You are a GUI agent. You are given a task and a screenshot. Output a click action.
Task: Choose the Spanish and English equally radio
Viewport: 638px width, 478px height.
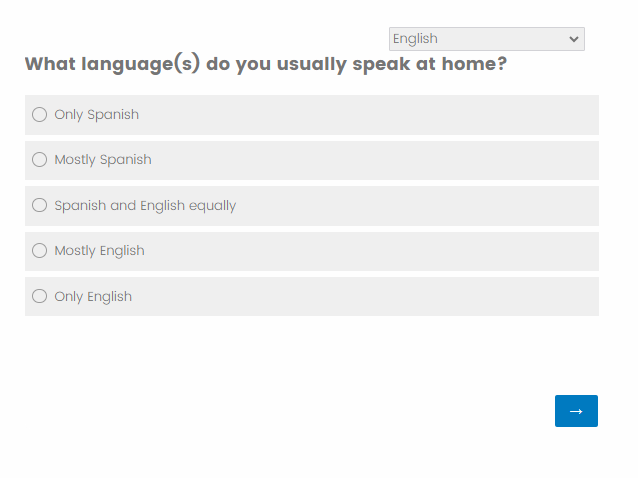click(x=40, y=205)
